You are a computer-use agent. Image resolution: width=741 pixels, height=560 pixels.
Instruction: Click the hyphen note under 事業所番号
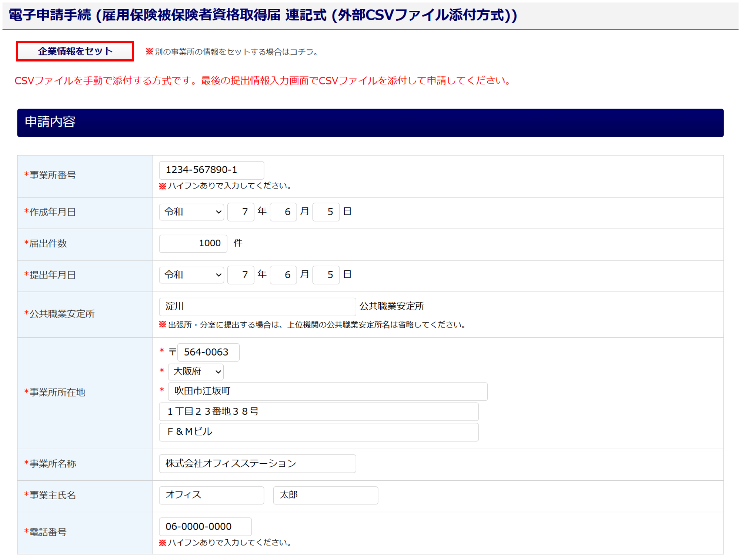[226, 186]
